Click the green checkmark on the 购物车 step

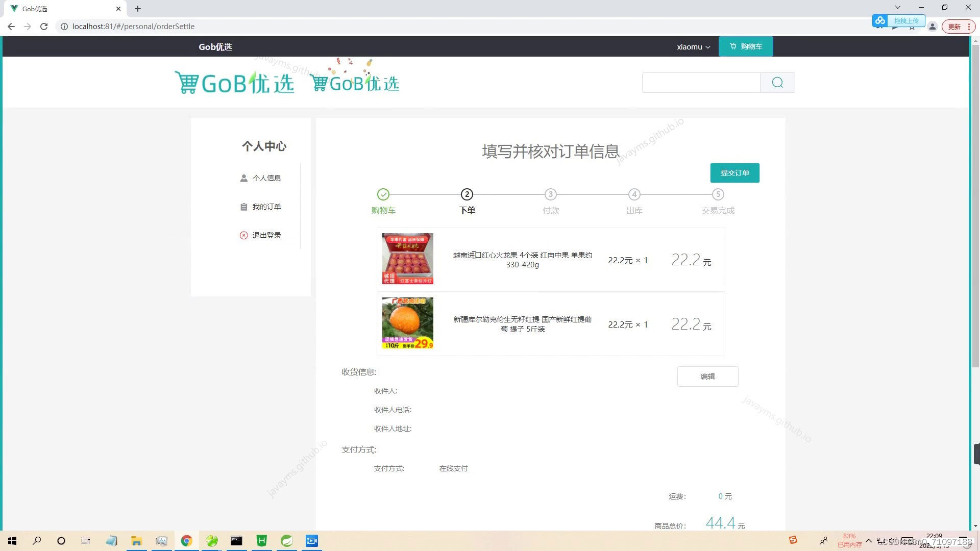(383, 194)
